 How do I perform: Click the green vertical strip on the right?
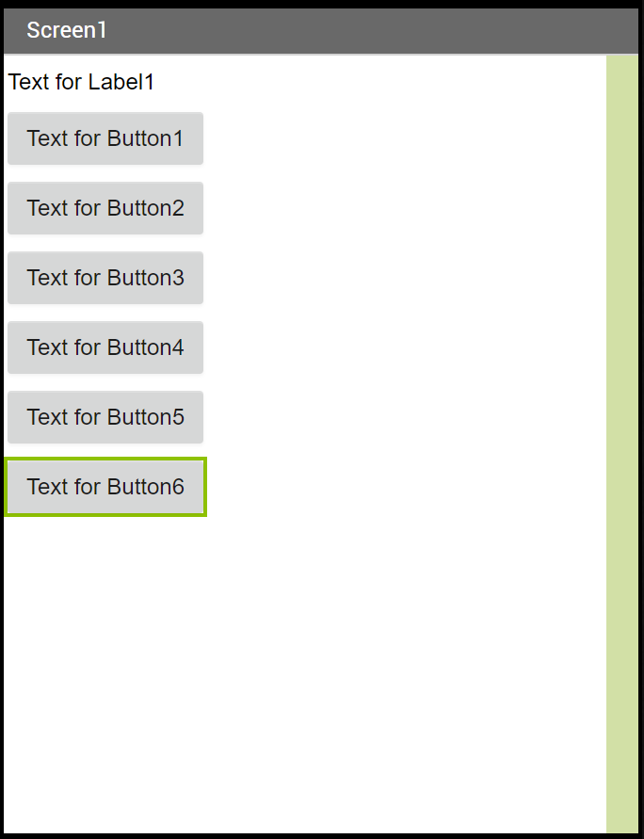pyautogui.click(x=621, y=443)
